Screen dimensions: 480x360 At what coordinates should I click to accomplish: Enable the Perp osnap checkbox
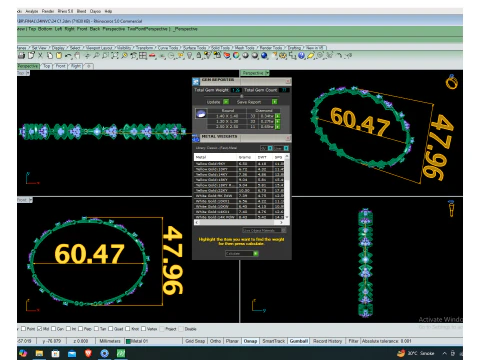(80, 329)
